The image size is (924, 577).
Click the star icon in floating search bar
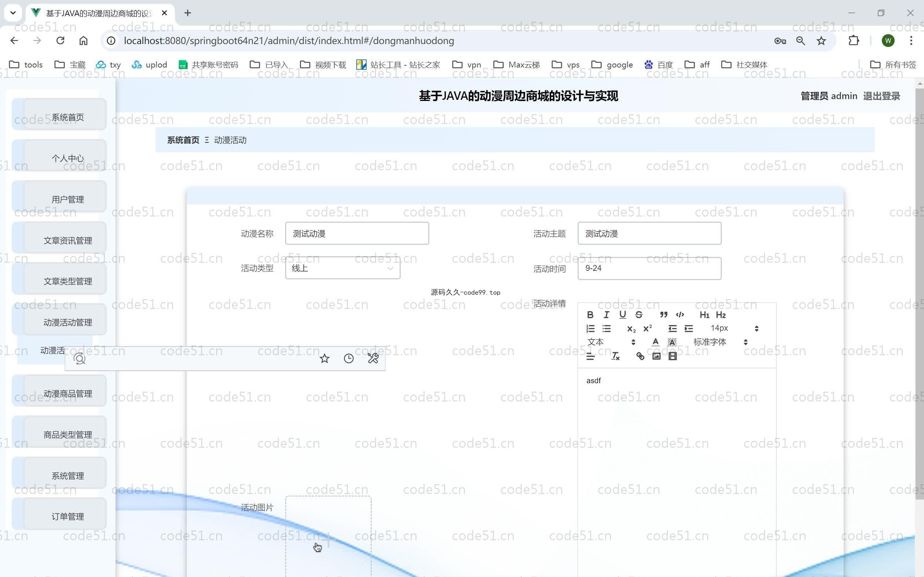324,358
